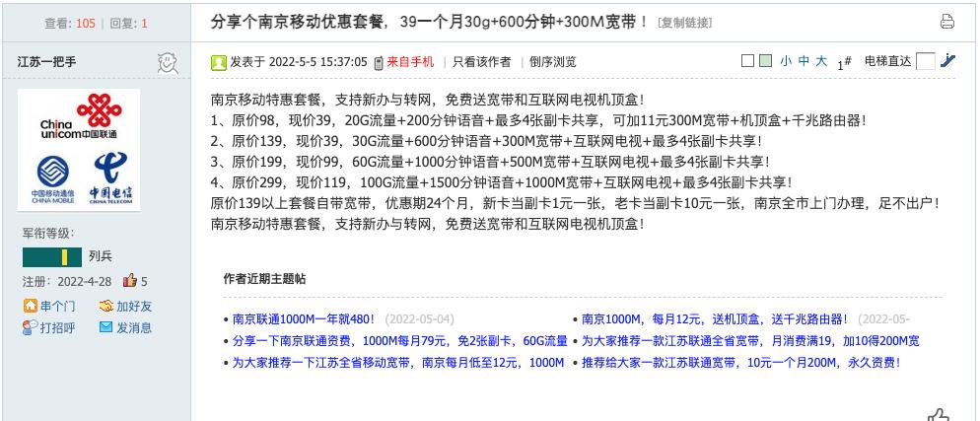Image resolution: width=980 pixels, height=421 pixels.
Task: Open username 江苏一把手 profile
Action: [47, 62]
